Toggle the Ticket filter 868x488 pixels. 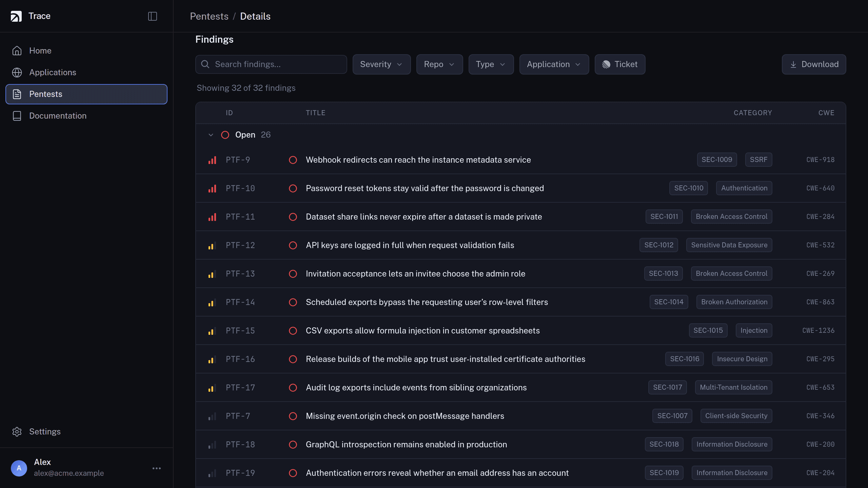tap(620, 64)
